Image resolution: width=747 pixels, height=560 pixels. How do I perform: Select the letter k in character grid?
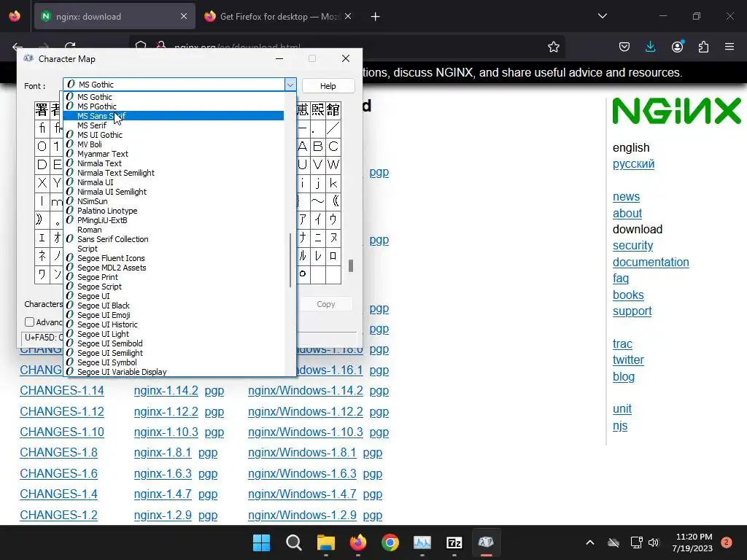(x=333, y=183)
